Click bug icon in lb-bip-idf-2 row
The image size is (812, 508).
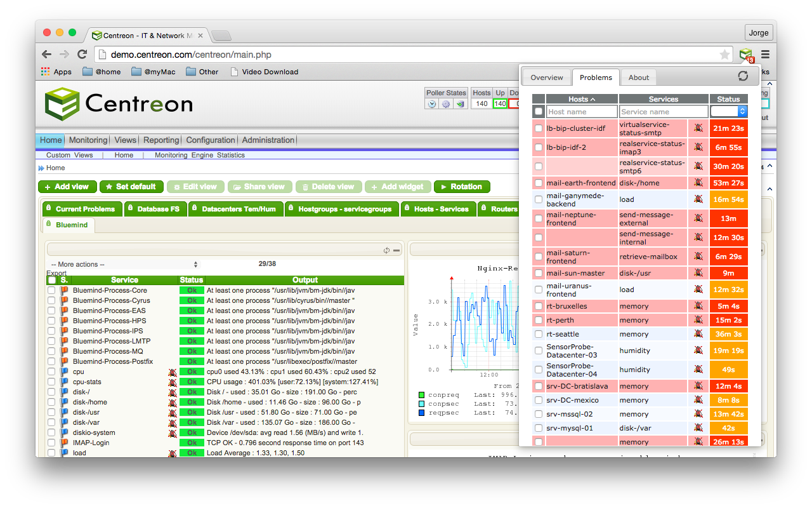(x=698, y=147)
